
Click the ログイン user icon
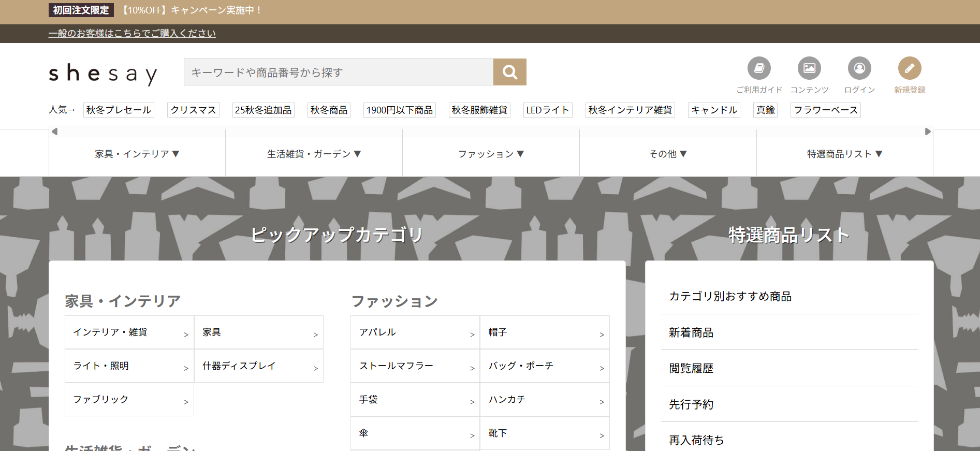859,68
